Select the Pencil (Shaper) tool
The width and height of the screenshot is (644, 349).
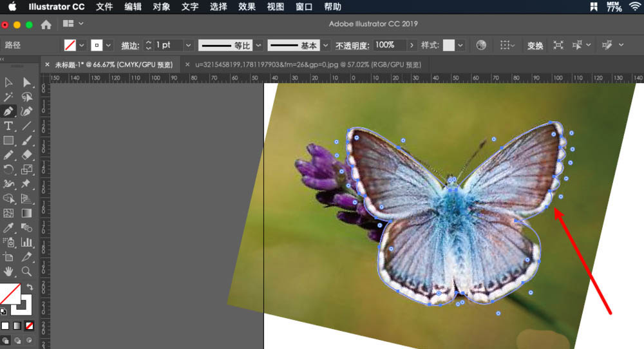pos(8,155)
